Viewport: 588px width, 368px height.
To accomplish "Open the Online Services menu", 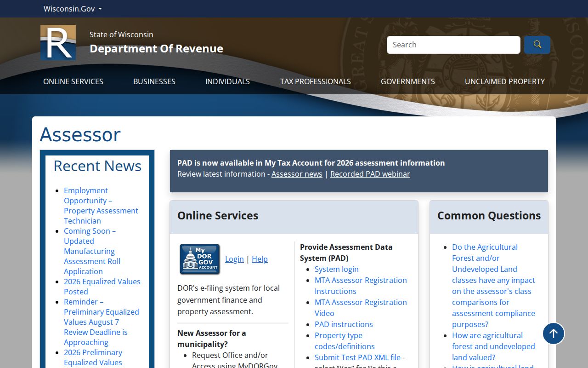I will (x=73, y=81).
